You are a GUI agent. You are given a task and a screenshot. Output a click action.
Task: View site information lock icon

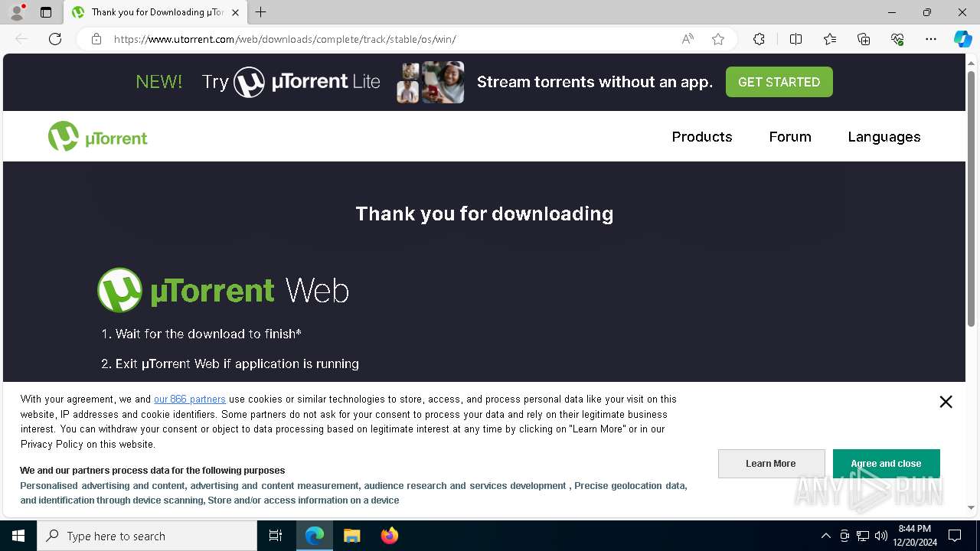(x=96, y=39)
